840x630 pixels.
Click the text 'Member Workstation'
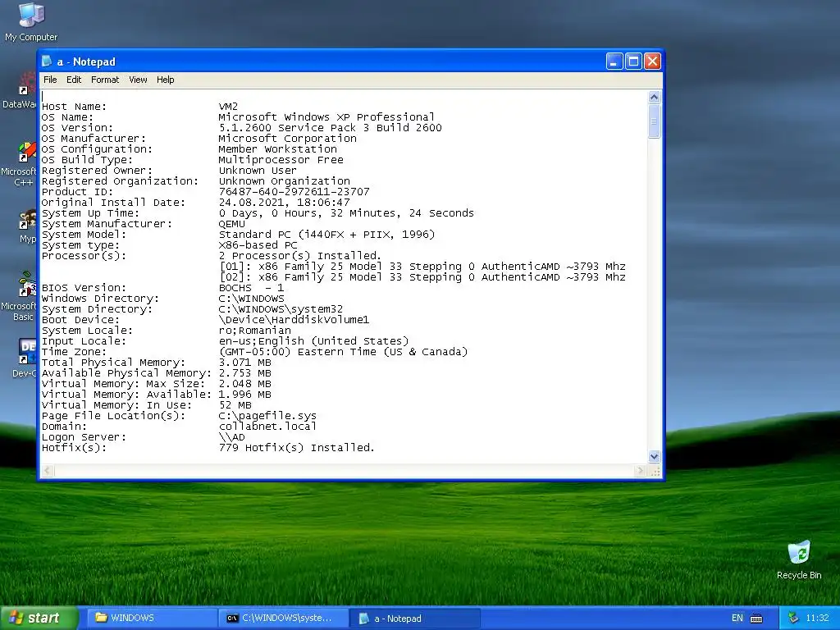[277, 149]
